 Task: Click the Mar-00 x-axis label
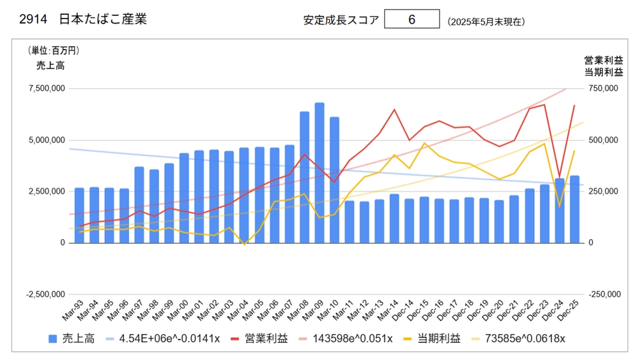[178, 310]
